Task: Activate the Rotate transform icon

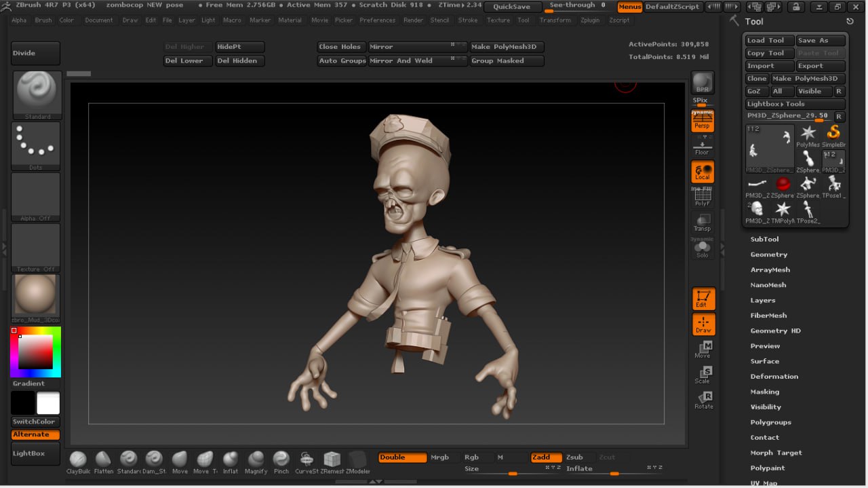Action: point(703,400)
